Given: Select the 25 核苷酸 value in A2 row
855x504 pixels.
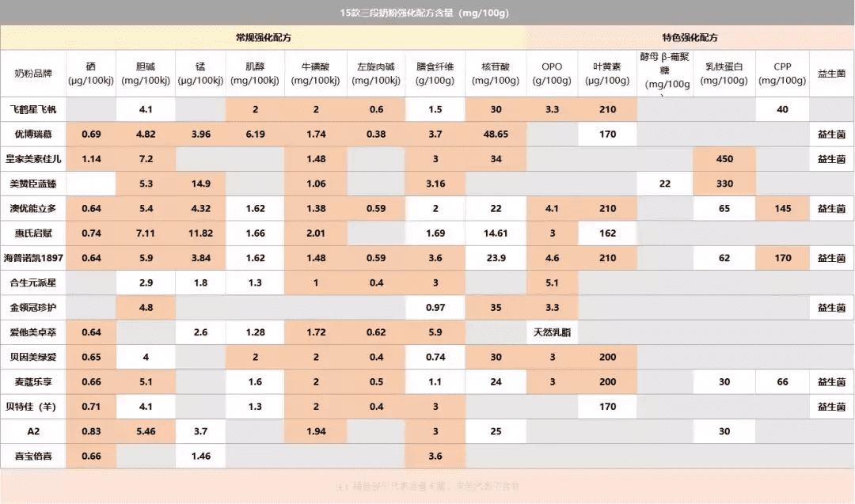Looking at the screenshot, I should 496,431.
